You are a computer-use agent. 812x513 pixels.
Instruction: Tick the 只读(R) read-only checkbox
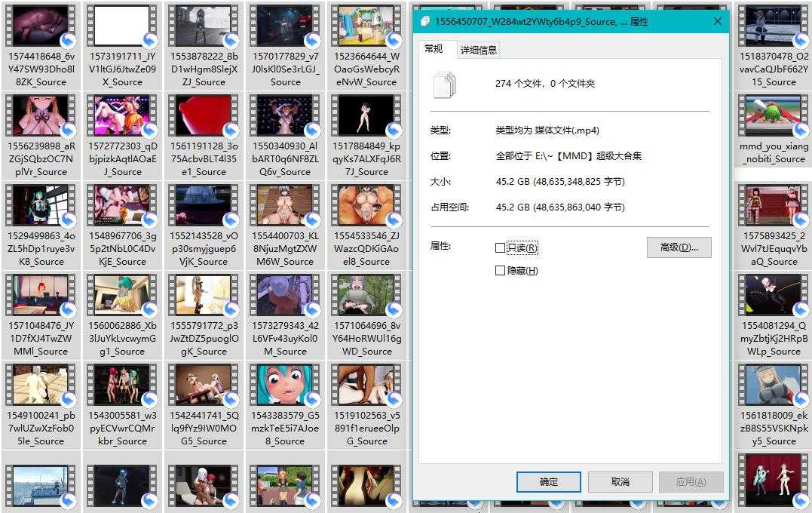tap(500, 247)
